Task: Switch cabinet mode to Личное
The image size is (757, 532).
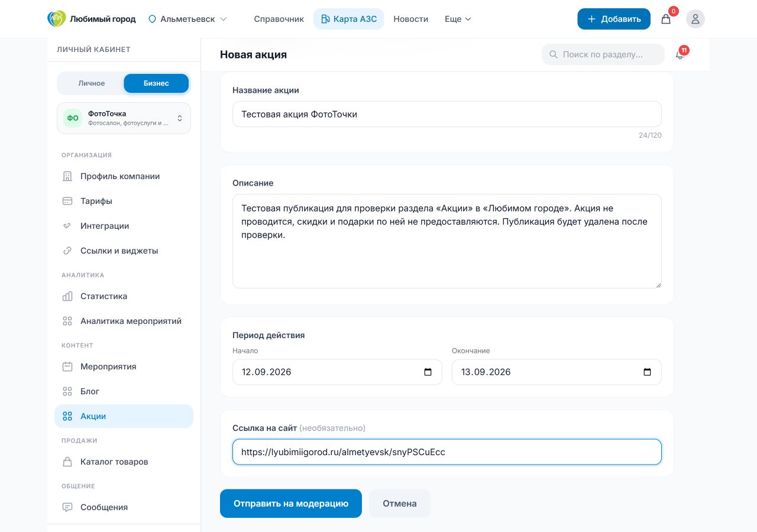Action: point(92,83)
